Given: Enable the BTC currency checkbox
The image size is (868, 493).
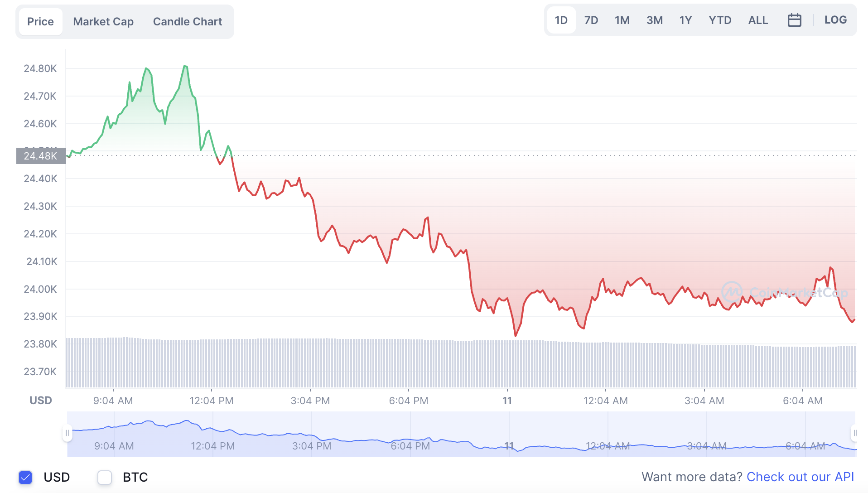Looking at the screenshot, I should tap(105, 477).
